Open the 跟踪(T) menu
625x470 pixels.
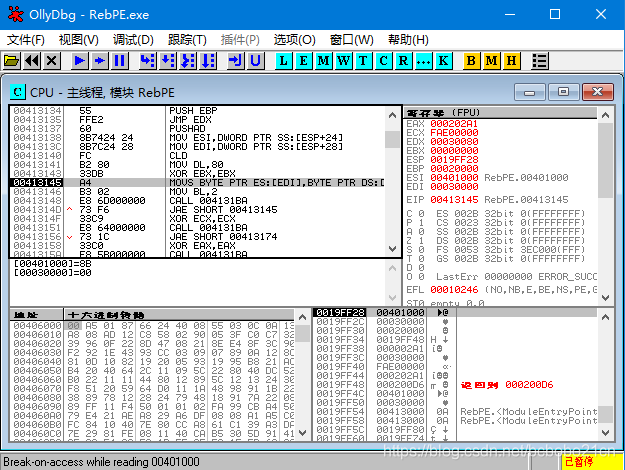click(x=187, y=40)
